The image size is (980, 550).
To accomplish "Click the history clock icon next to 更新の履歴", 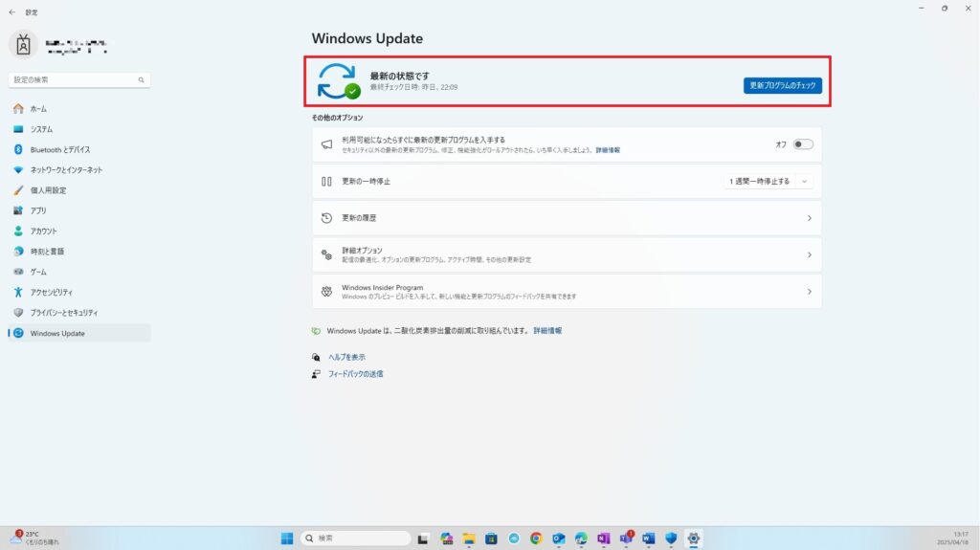I will pos(326,218).
